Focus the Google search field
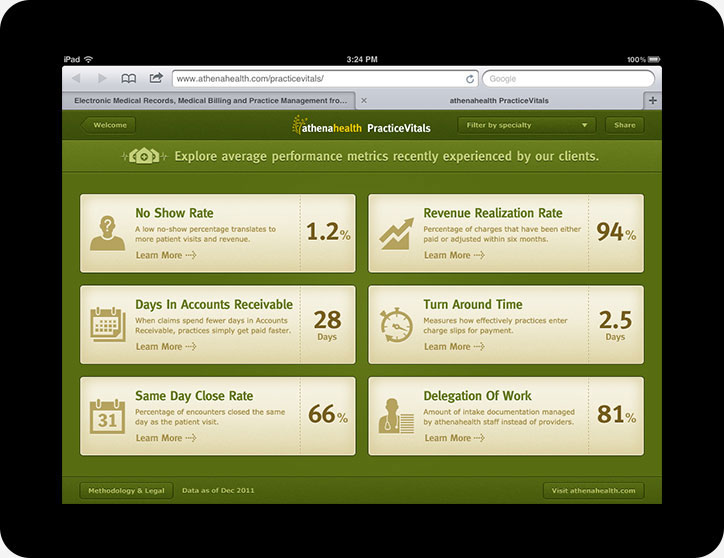Screen dimensions: 724x558 click(568, 79)
